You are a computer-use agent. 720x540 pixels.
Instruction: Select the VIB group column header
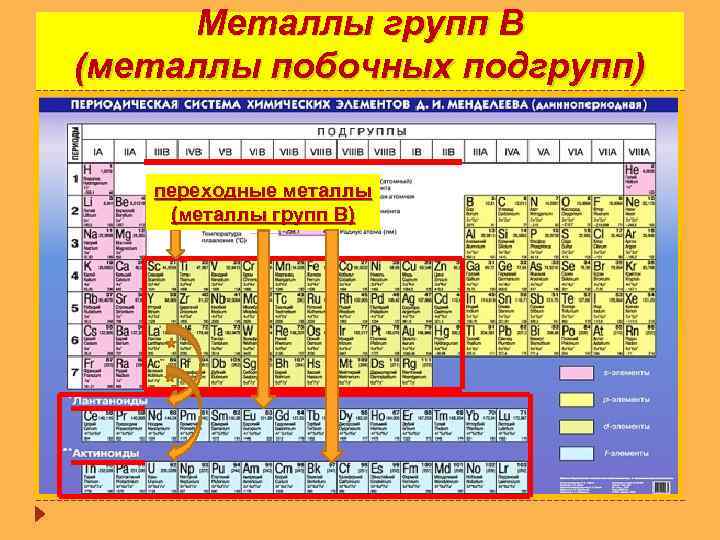point(257,152)
